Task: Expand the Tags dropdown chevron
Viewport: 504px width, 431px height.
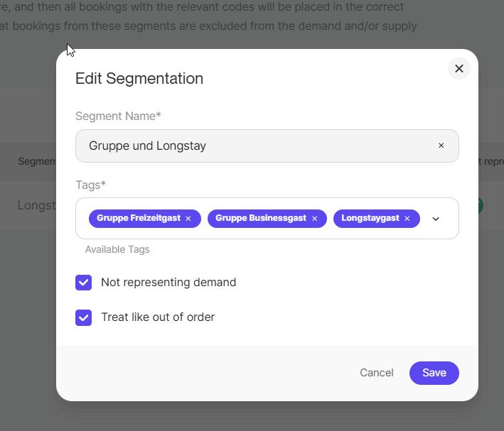Action: click(436, 219)
